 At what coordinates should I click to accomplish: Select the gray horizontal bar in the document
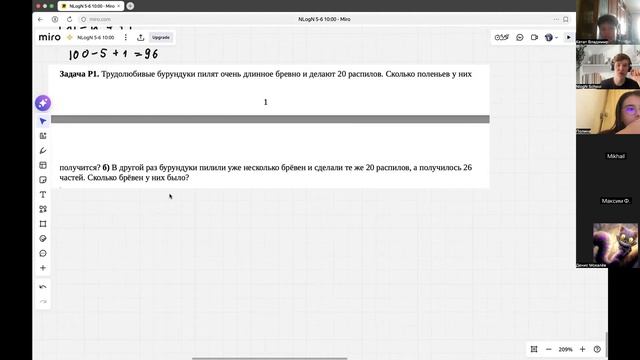(270, 119)
